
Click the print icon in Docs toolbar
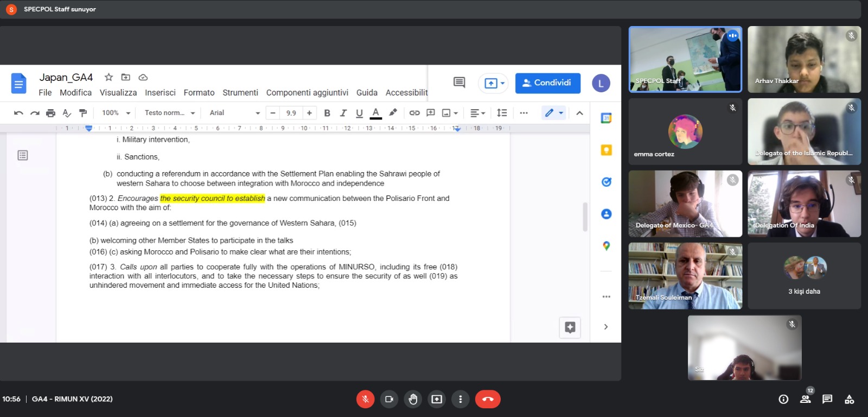50,113
